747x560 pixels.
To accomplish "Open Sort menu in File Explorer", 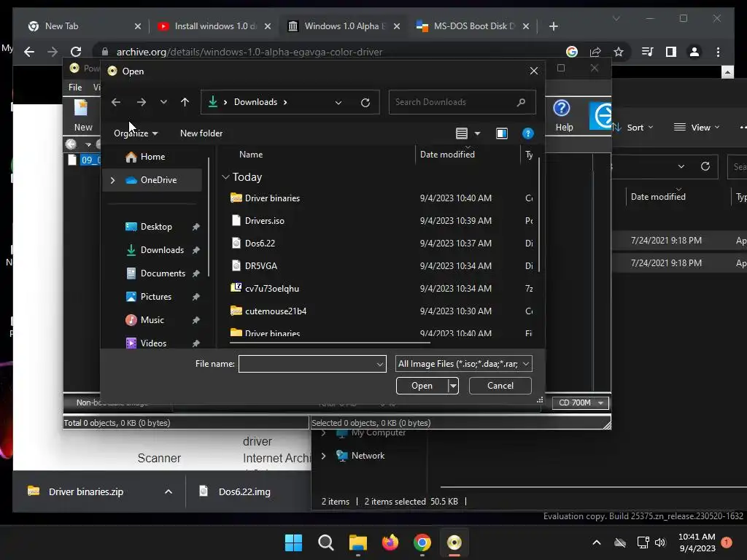I will pos(634,127).
